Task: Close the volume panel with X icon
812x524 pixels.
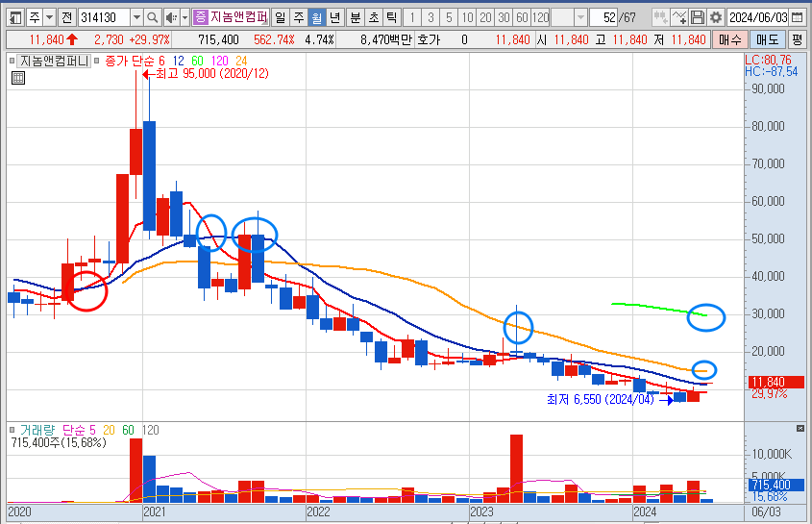Action: point(800,428)
